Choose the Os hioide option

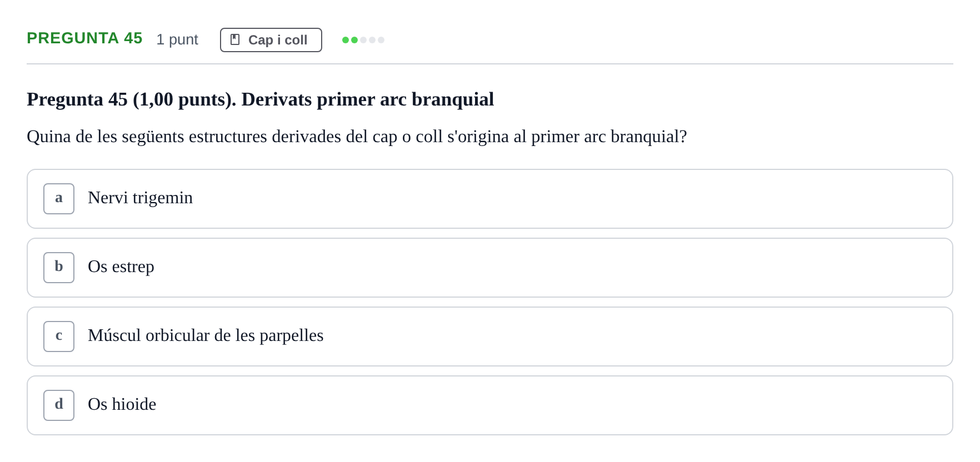[490, 405]
